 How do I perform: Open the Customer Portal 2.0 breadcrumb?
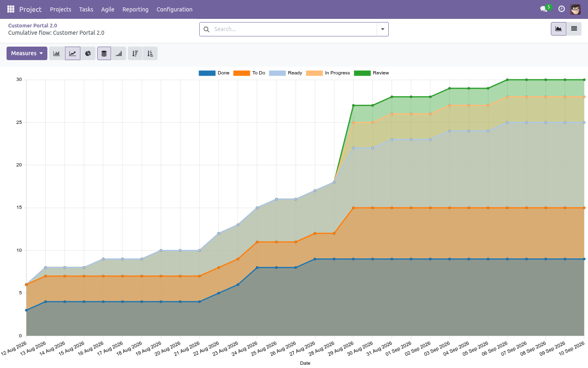tap(33, 25)
